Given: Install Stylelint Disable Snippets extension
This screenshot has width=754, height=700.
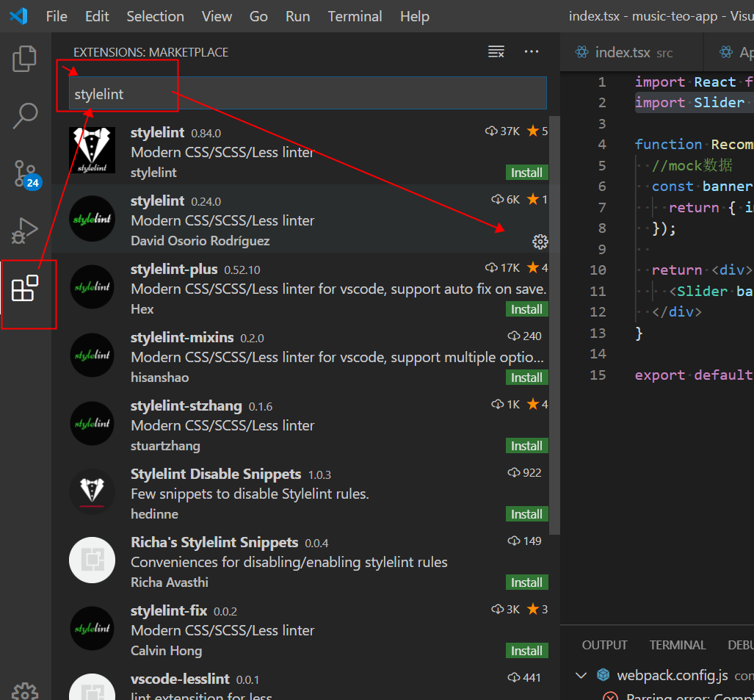Looking at the screenshot, I should [x=526, y=514].
